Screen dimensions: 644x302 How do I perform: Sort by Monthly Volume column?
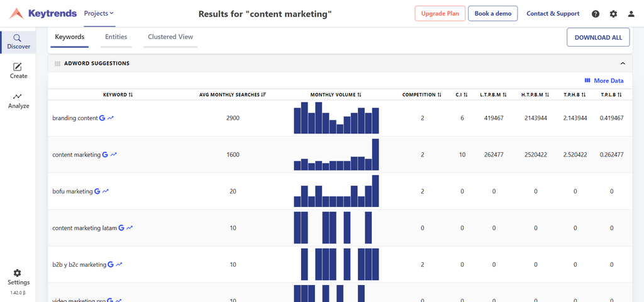[x=336, y=94]
